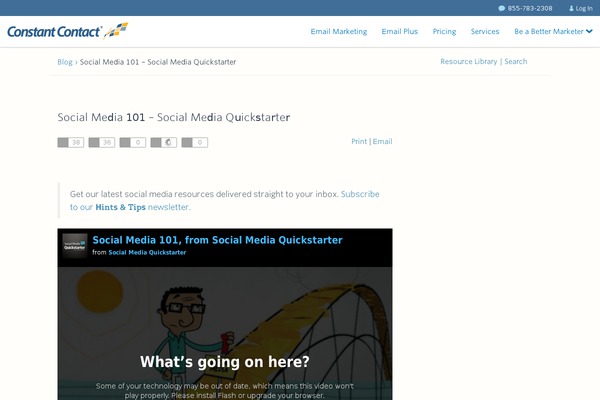Open the Pricing menu item

444,31
